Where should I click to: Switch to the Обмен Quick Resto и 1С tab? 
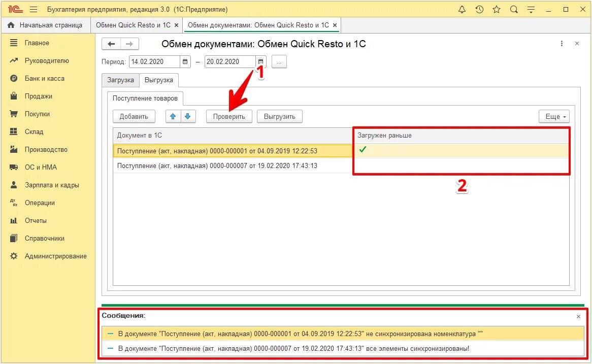click(133, 25)
